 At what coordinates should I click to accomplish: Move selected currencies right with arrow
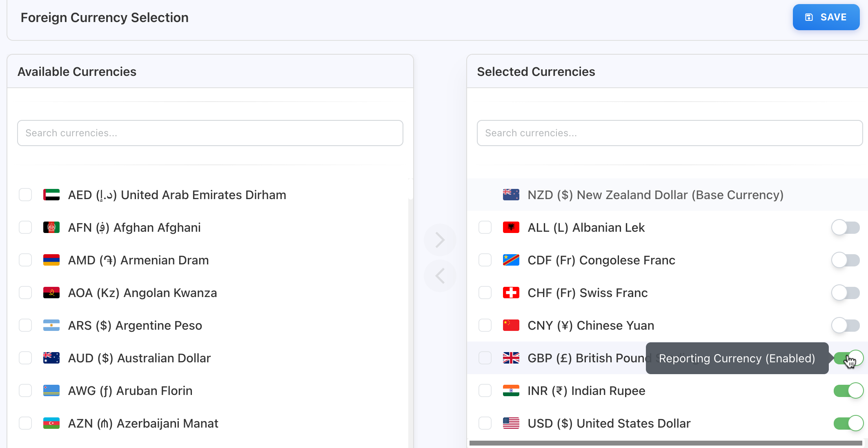[440, 240]
